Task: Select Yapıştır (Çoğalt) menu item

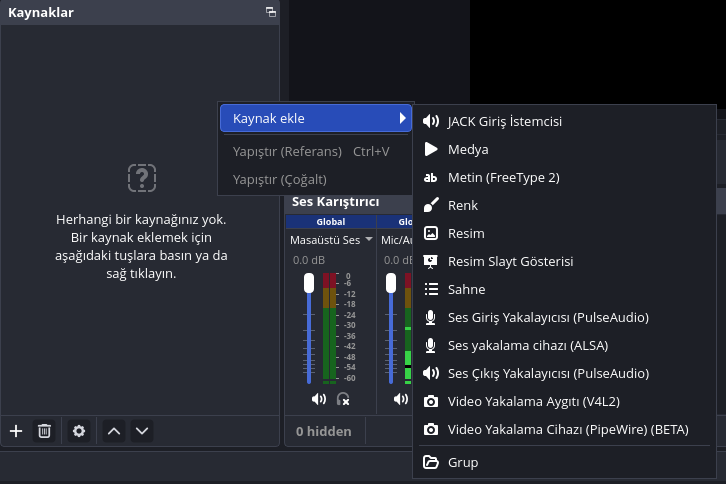Action: (x=316, y=179)
